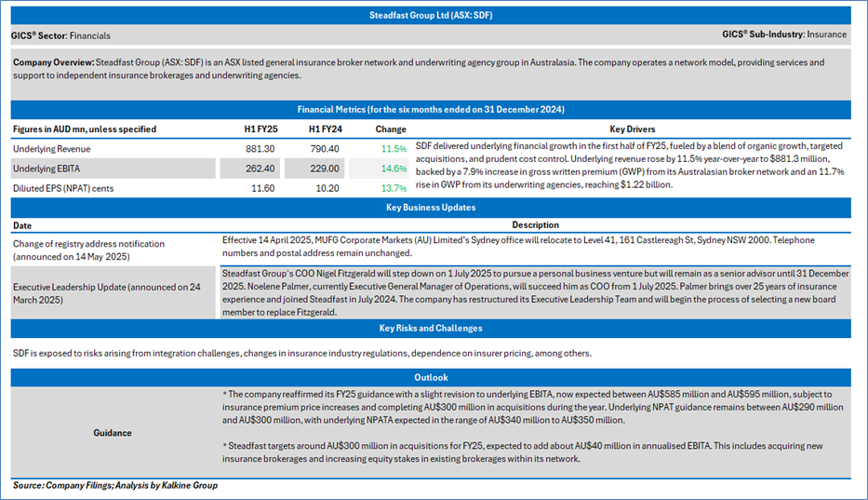868x500 pixels.
Task: Click the 14.6% change value
Action: click(x=394, y=169)
